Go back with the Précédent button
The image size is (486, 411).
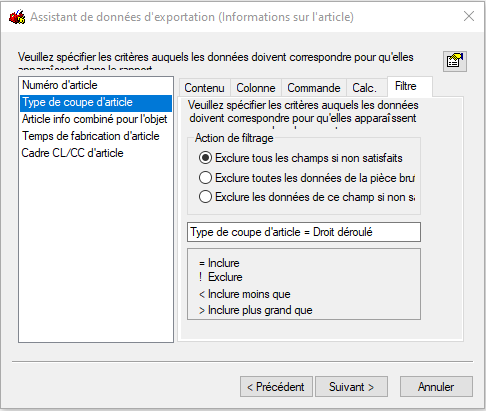276,387
